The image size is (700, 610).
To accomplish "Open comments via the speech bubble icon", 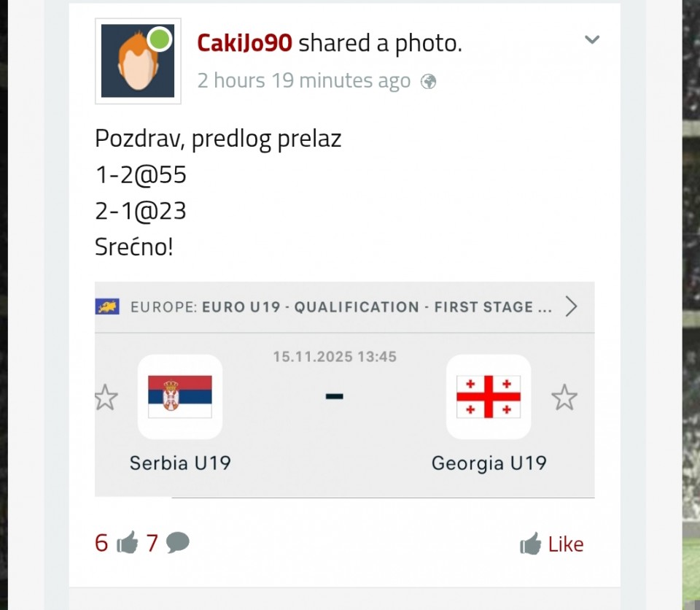I will 177,543.
